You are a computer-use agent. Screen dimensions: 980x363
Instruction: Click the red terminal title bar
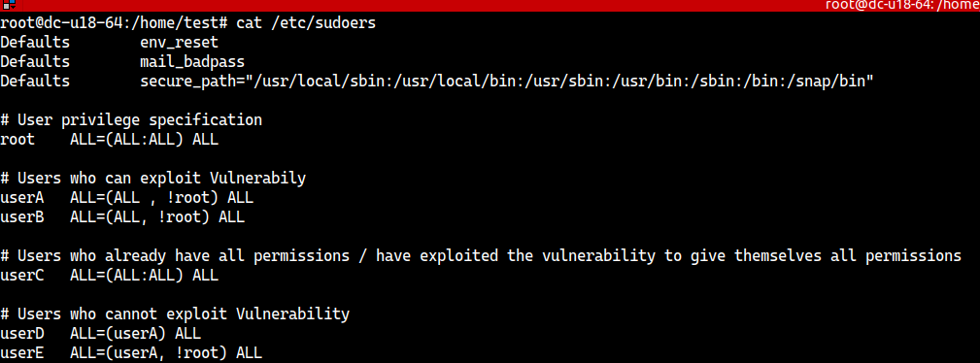[x=490, y=6]
